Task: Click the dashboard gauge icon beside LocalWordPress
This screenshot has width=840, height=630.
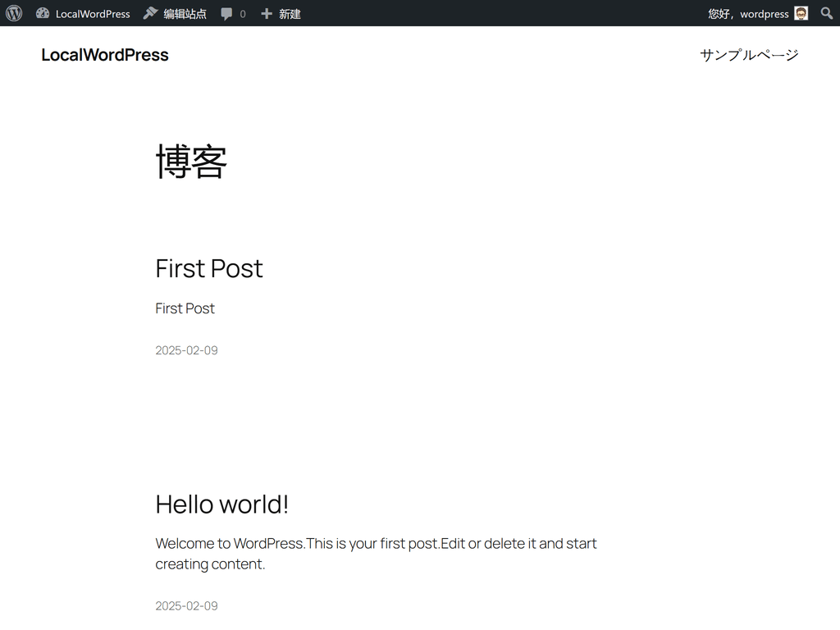Action: coord(43,13)
